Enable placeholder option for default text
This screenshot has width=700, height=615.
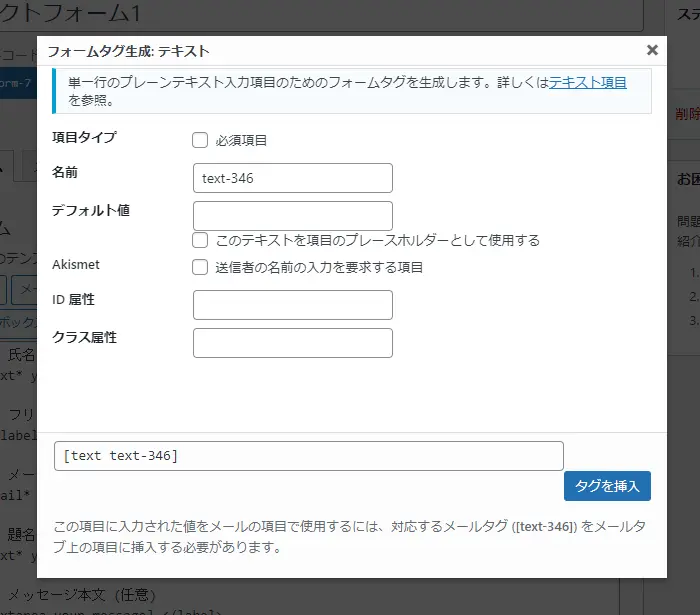(200, 240)
